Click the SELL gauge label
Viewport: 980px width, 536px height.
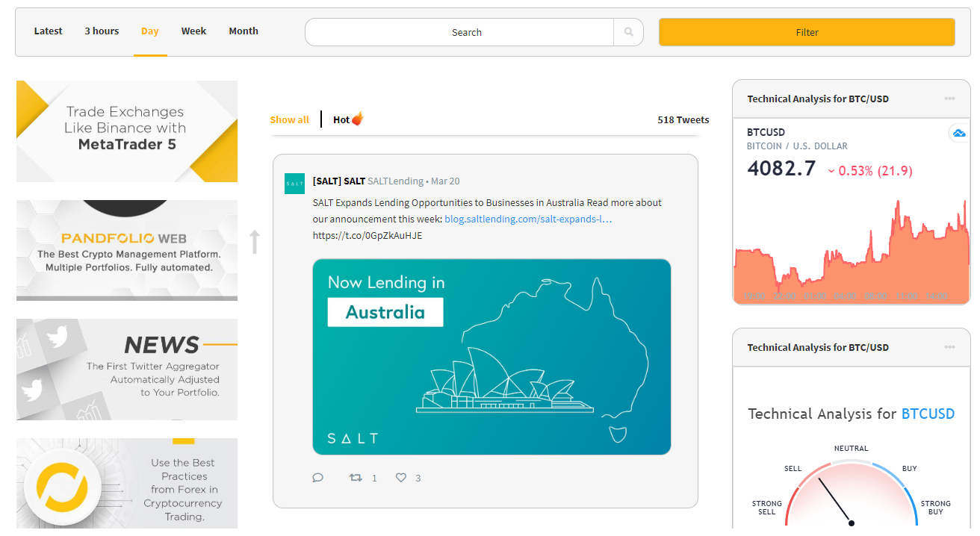[x=793, y=469]
